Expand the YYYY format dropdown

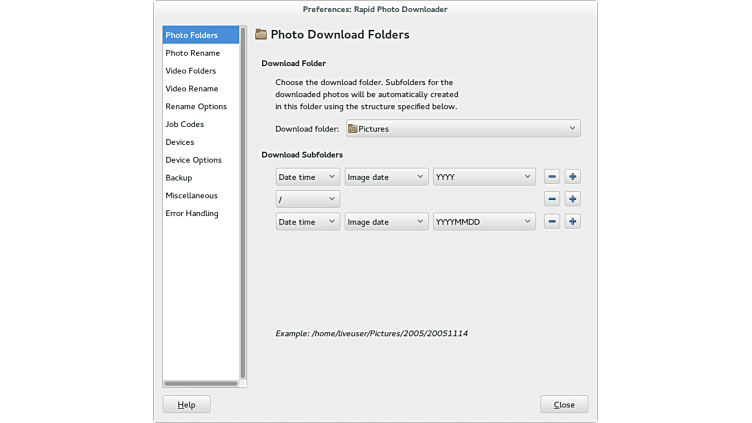coord(484,177)
